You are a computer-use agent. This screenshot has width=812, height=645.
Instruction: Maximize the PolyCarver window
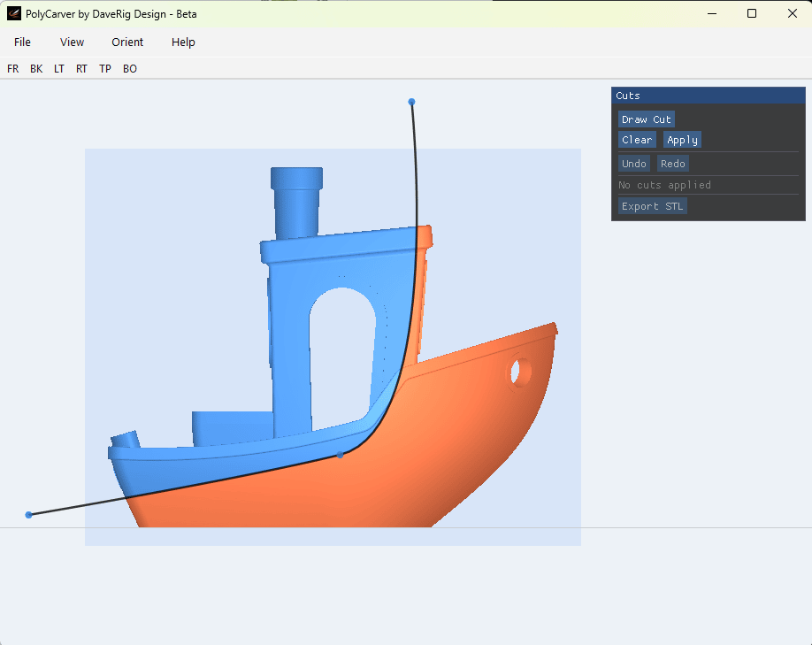tap(752, 13)
